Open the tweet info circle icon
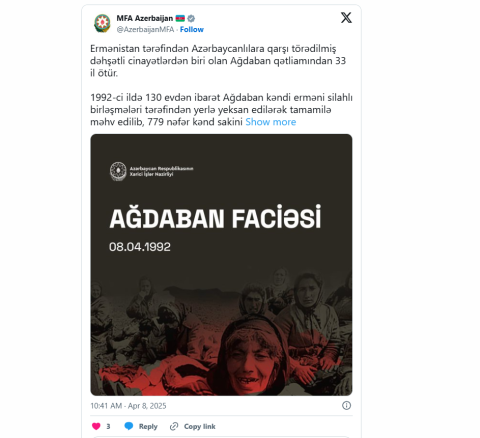 tap(346, 405)
